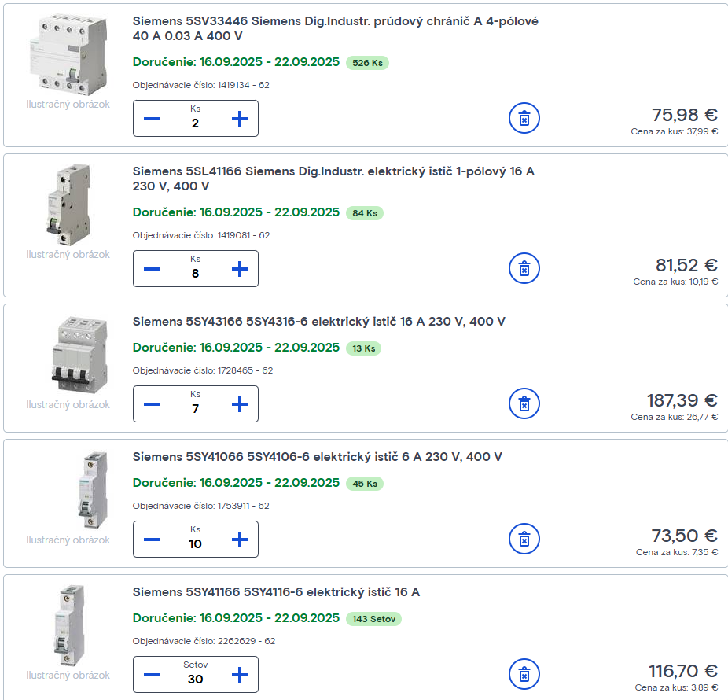Click the 4-pole chránič product thumbnail
The image size is (728, 700).
(67, 51)
